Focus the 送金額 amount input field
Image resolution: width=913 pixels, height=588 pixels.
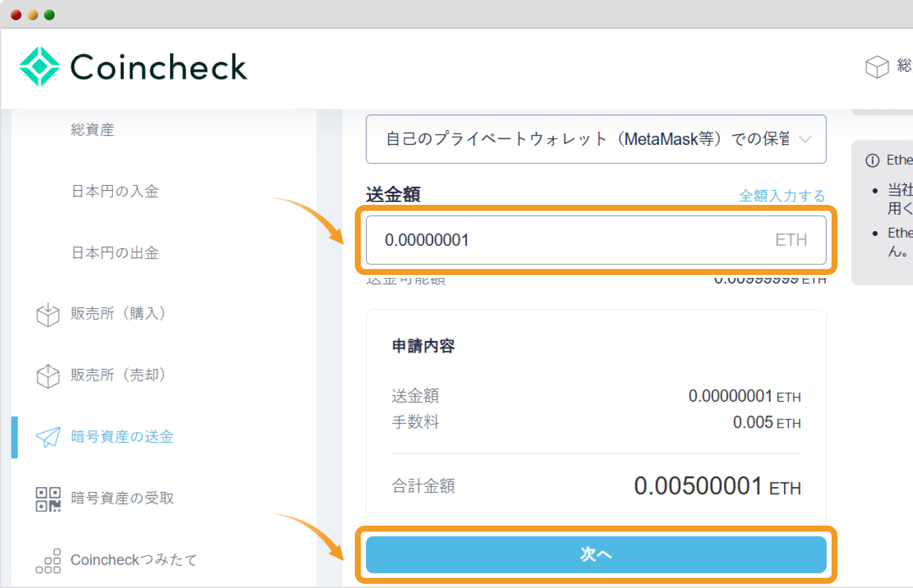596,240
